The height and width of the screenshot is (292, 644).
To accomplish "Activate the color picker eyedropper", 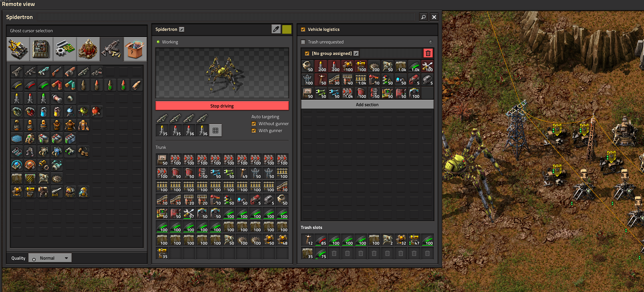I will (x=276, y=29).
